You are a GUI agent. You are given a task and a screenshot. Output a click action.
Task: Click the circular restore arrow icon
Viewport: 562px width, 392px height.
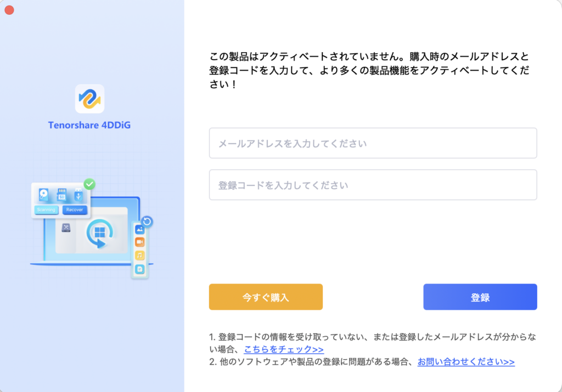[148, 221]
